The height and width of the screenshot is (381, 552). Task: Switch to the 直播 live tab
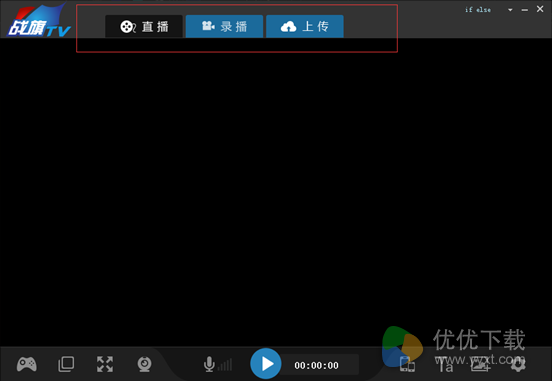tap(144, 26)
